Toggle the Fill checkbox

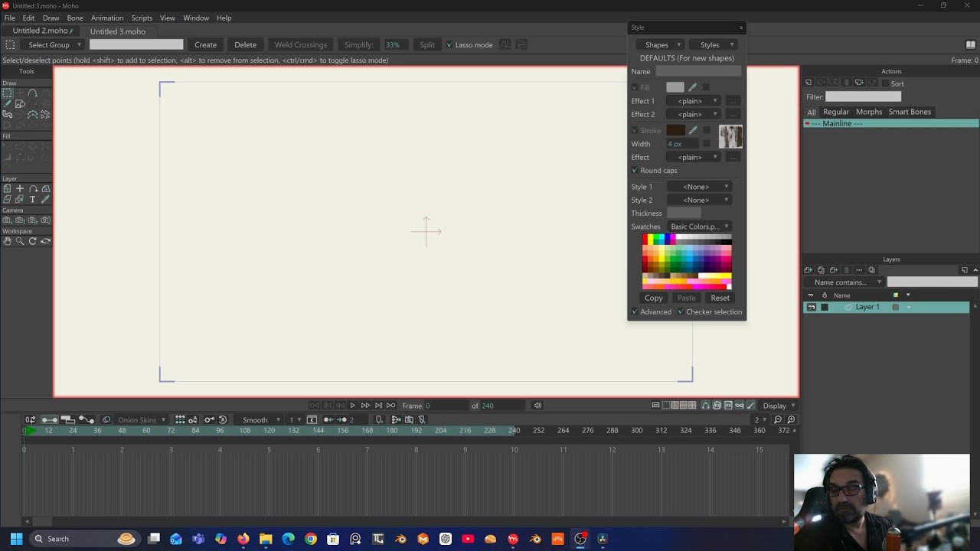[x=635, y=87]
